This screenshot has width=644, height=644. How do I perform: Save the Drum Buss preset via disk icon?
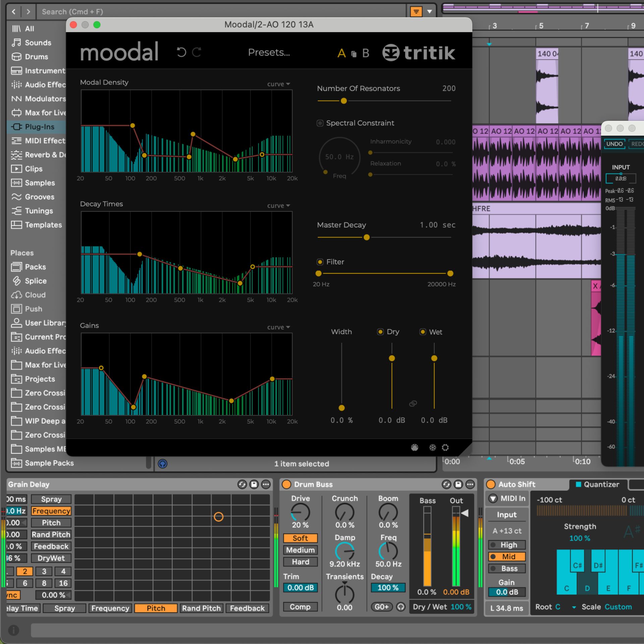(458, 484)
